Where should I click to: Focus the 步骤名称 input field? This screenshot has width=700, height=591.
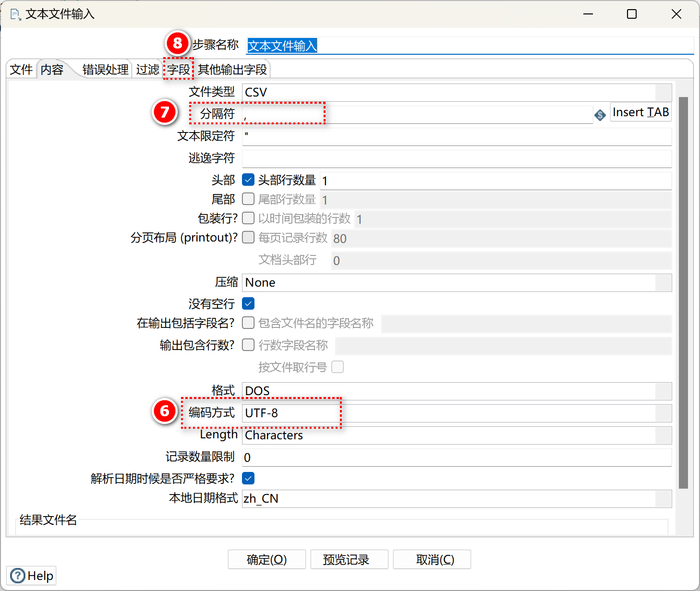[x=470, y=46]
